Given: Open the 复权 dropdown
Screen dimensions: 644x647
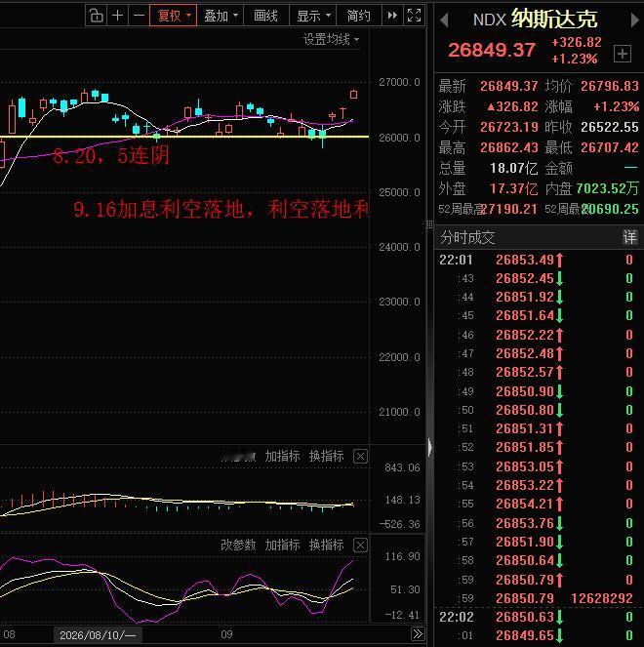Looking at the screenshot, I should [x=174, y=16].
